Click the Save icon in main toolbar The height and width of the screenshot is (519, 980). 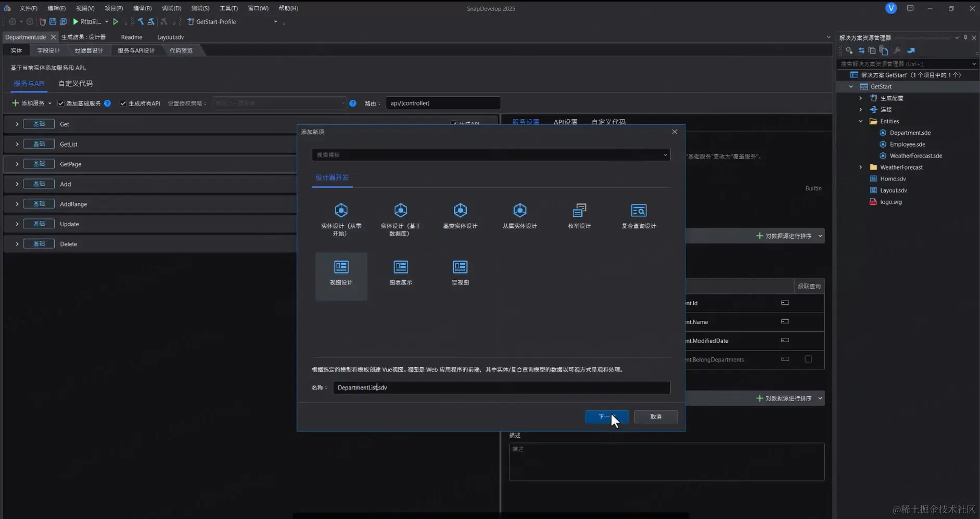(53, 22)
